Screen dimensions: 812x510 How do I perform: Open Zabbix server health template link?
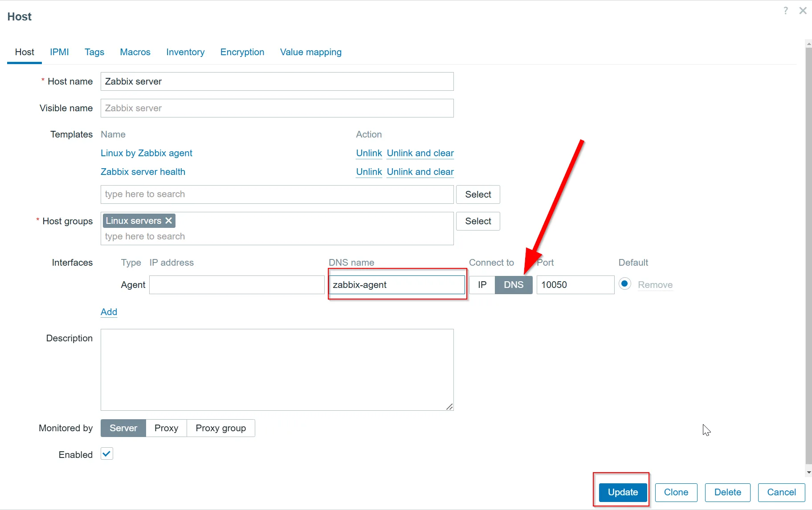[x=143, y=172]
